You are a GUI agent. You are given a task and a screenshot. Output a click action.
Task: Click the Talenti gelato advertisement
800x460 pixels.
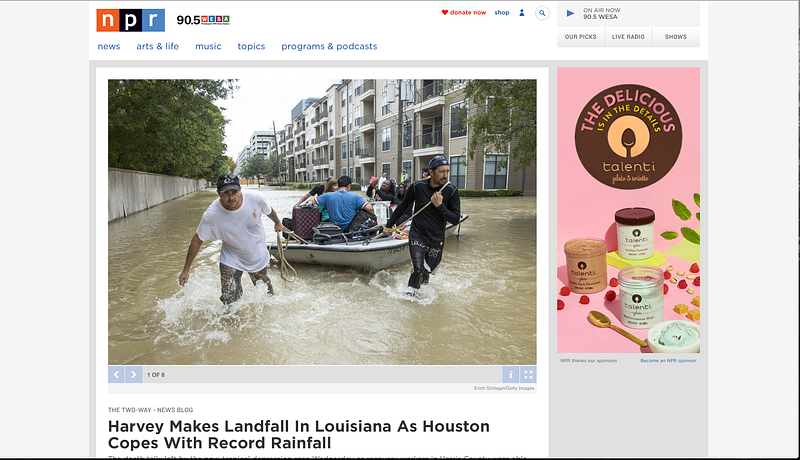[x=628, y=210]
